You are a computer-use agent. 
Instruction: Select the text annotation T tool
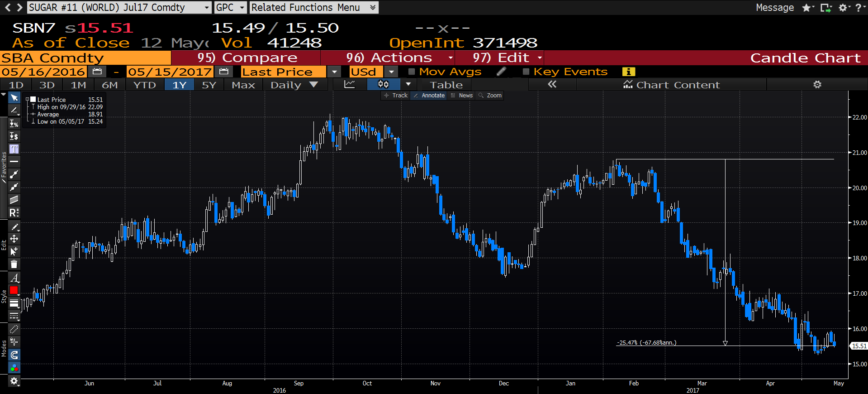(x=14, y=149)
